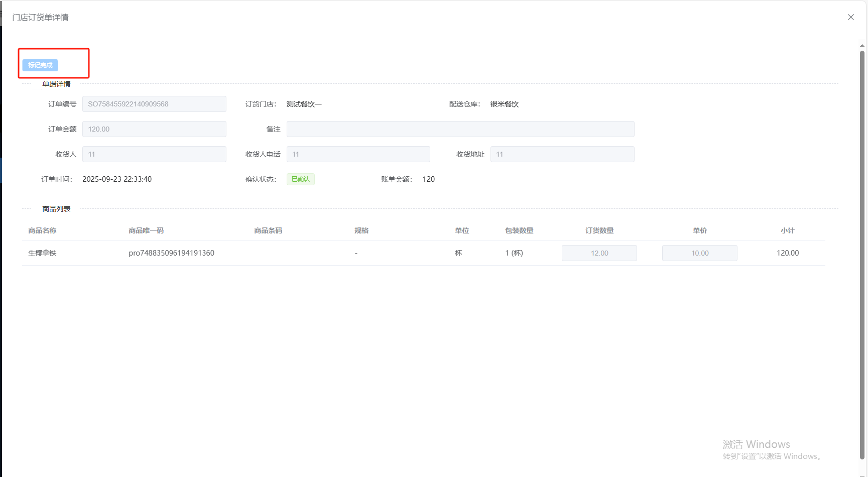Select the 生椰拿铁 product row
The width and height of the screenshot is (868, 477).
pyautogui.click(x=42, y=253)
